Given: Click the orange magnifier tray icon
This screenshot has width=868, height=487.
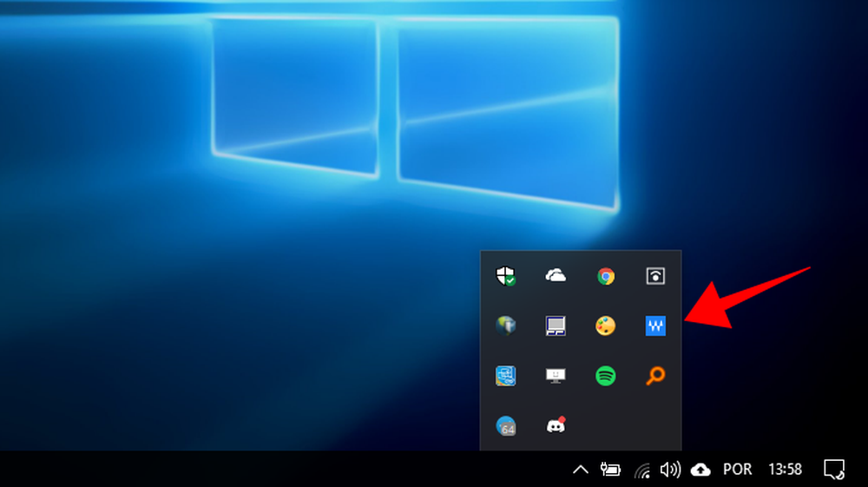Looking at the screenshot, I should (x=655, y=376).
